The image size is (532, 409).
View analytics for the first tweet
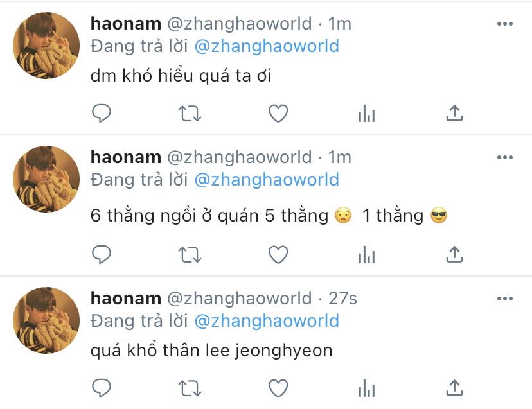tap(366, 113)
